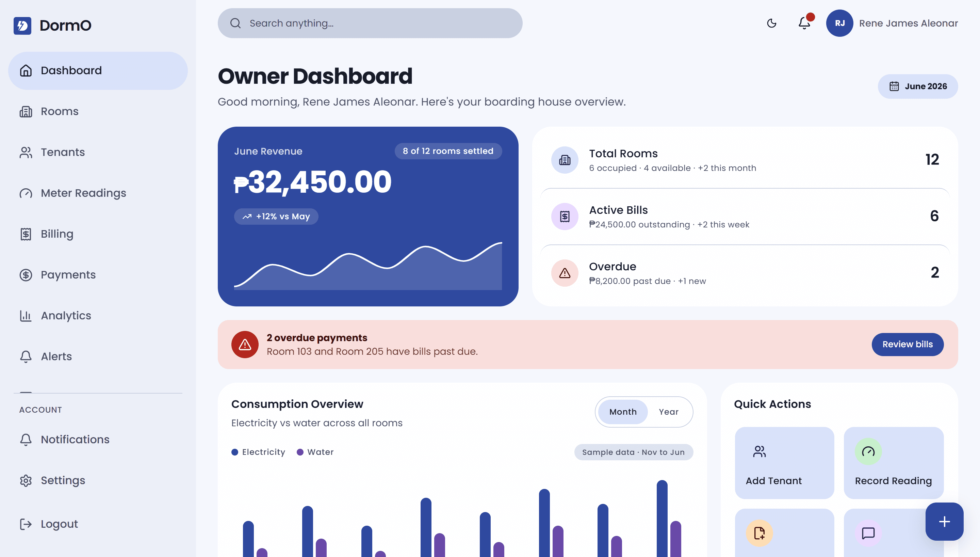The width and height of the screenshot is (980, 557).
Task: Click the ₱32,450.00 revenue amount
Action: (313, 182)
